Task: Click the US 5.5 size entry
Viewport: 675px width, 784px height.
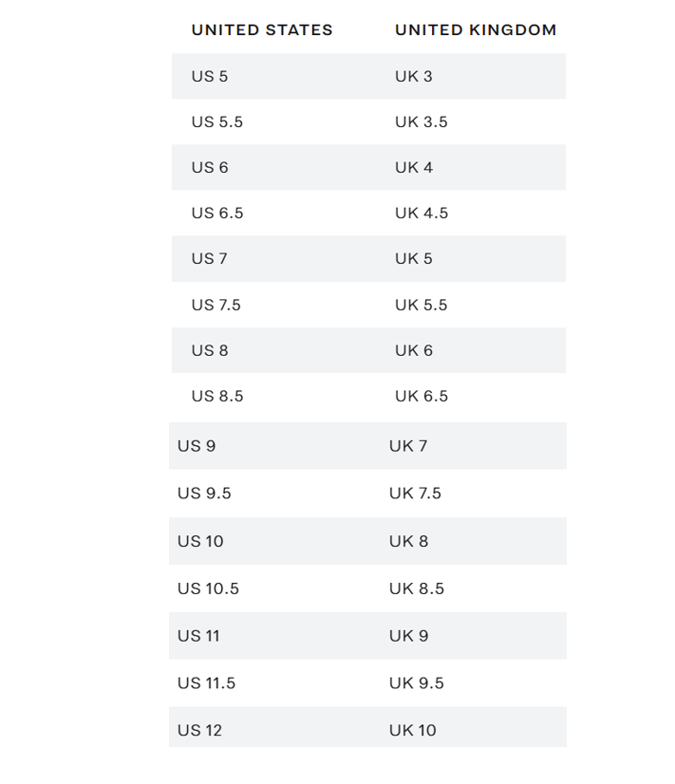Action: coord(216,121)
